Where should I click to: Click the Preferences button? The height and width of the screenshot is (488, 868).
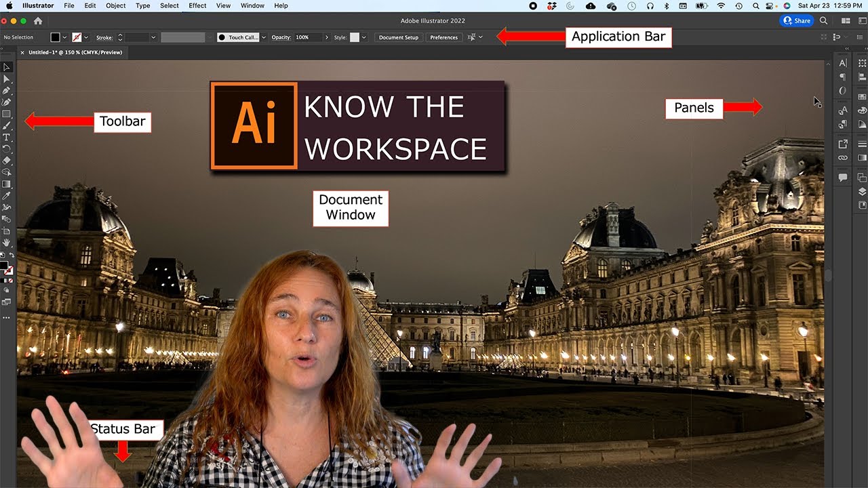[x=443, y=37]
